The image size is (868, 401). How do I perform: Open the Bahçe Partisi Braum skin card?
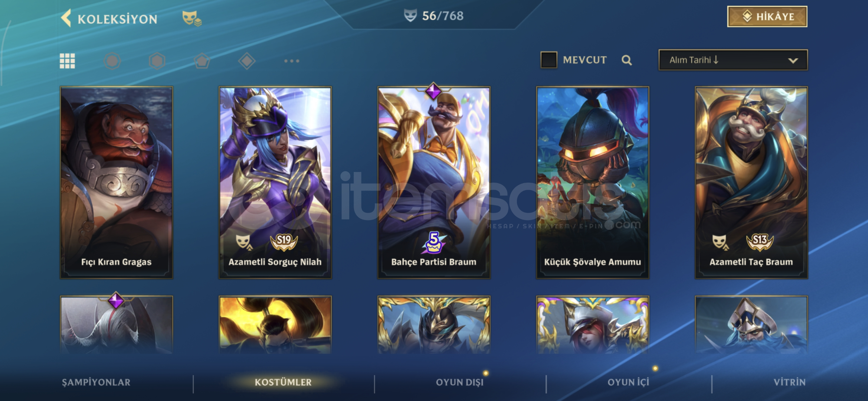coord(434,183)
